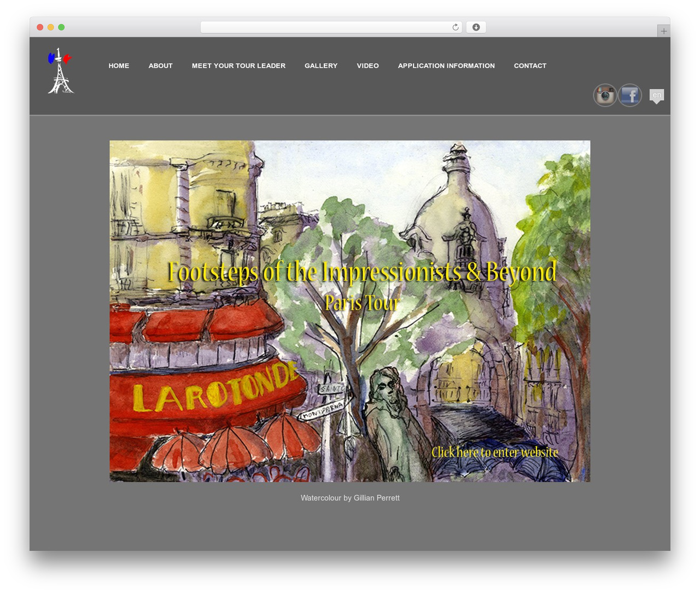Click the Eiffel Tower site logo
The height and width of the screenshot is (593, 700).
[60, 71]
